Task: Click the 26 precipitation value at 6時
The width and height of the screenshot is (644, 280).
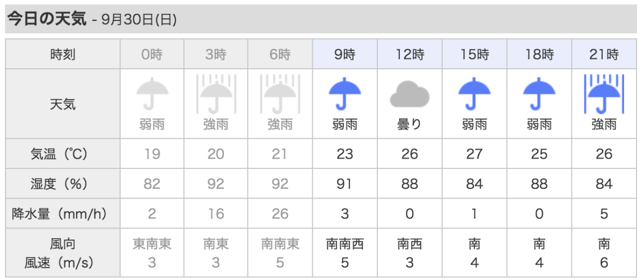Action: pyautogui.click(x=280, y=215)
